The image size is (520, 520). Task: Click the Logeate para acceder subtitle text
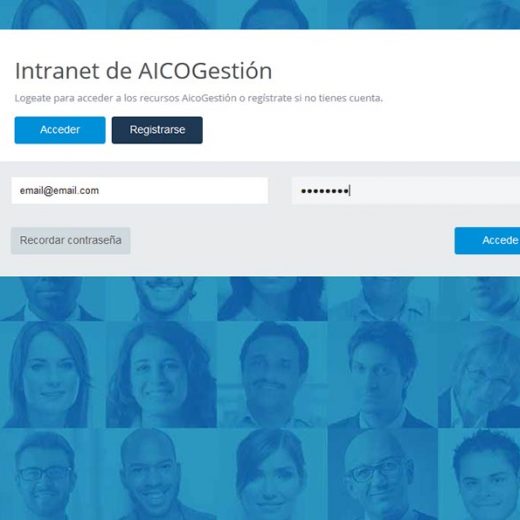tap(199, 98)
